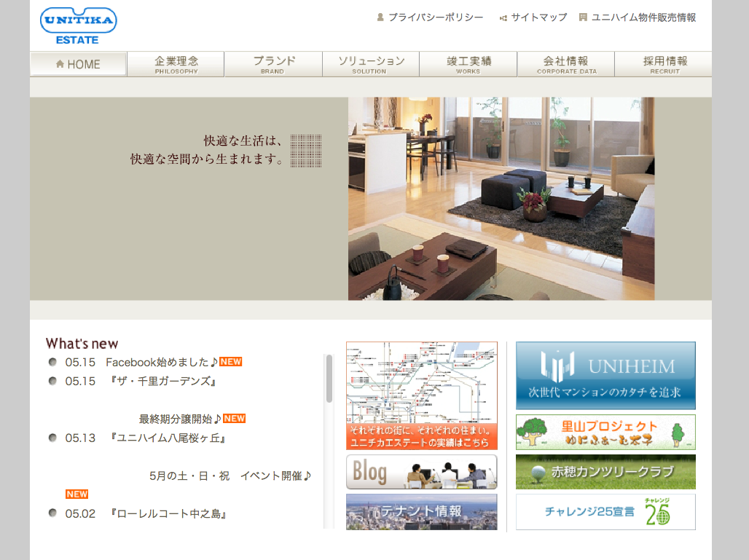
Task: Open 会社情報 CORPORATE DATA menu
Action: 565,64
